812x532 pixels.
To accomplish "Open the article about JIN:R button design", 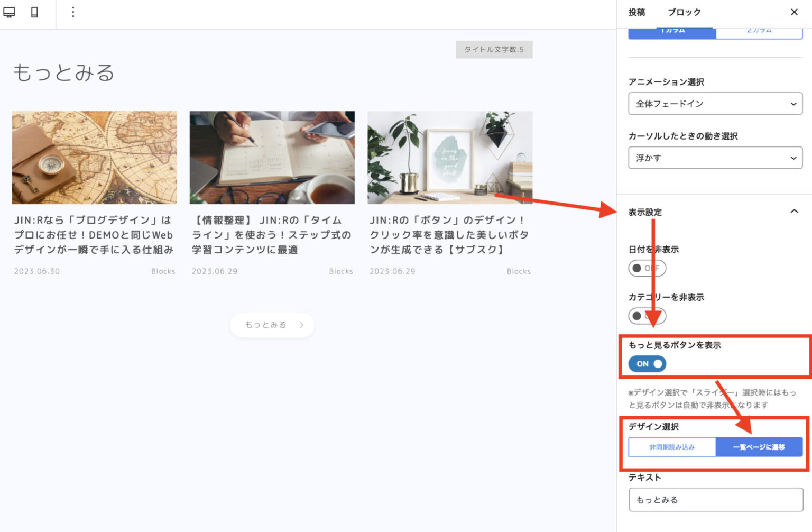I will (449, 235).
